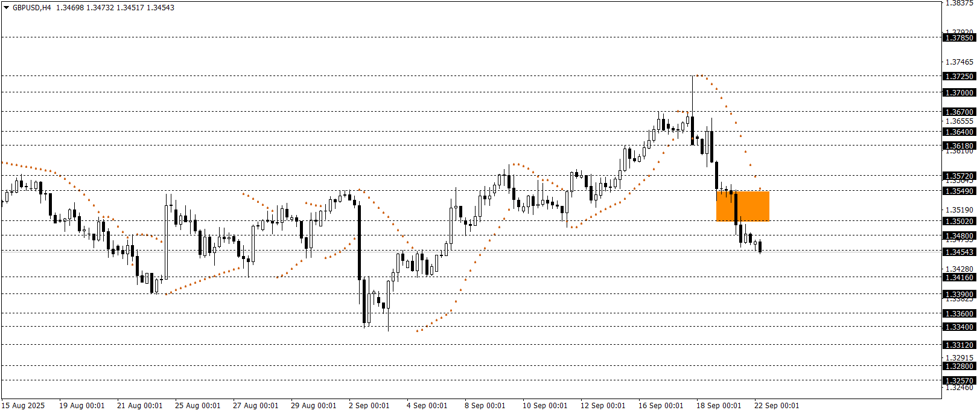Click the 1.35020 price level label

[959, 221]
